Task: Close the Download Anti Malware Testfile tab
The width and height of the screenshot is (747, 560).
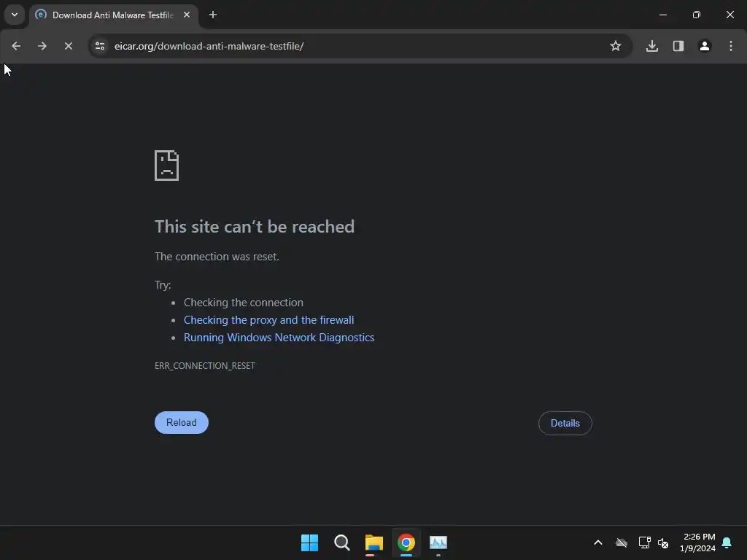Action: 187,15
